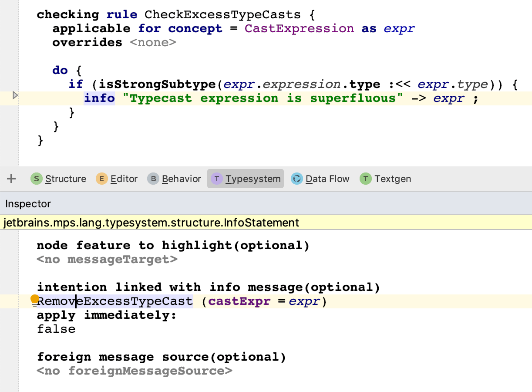The image size is (532, 392).
Task: Click the green T Textgen icon
Action: [x=366, y=179]
